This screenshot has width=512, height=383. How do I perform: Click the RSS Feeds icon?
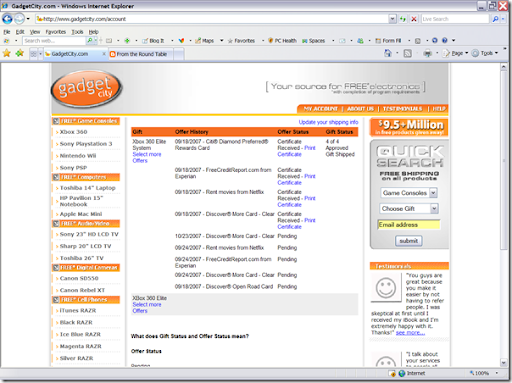coord(407,53)
